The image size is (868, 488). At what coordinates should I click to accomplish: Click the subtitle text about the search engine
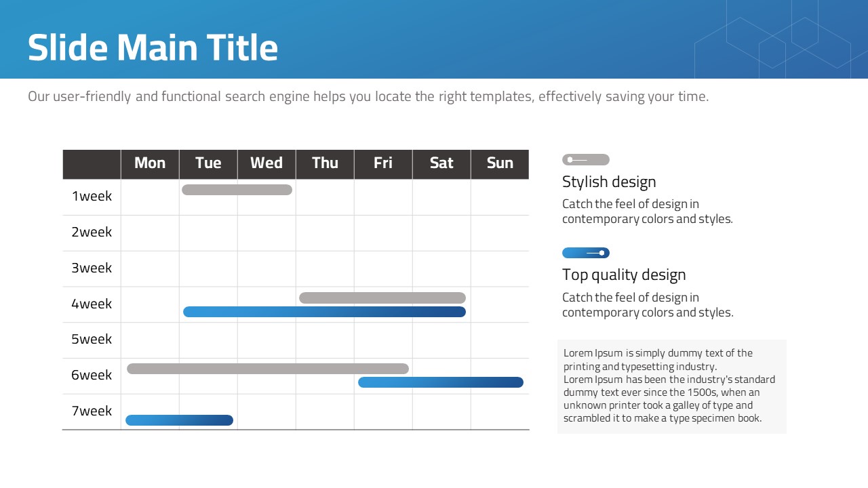(x=368, y=97)
